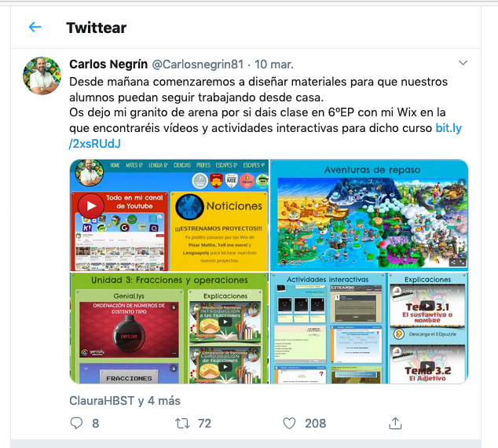Open the @Carlosnegrin81 handle link
498x448 pixels.
pos(197,64)
